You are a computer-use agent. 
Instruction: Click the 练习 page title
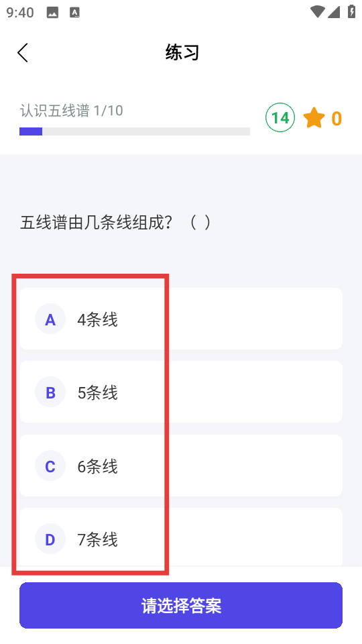click(x=182, y=52)
